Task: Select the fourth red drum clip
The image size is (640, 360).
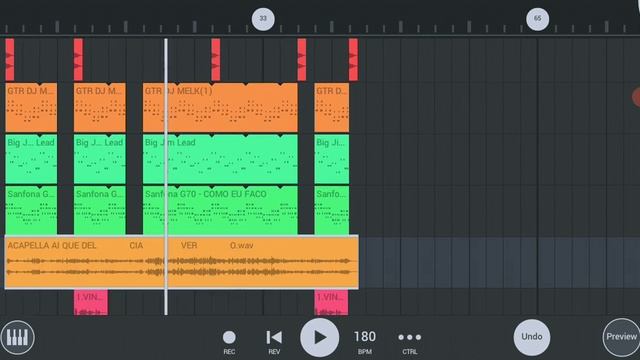Action: pos(302,60)
